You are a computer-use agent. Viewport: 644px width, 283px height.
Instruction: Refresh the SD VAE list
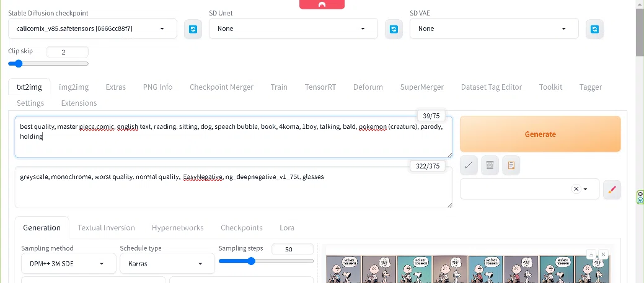[594, 29]
